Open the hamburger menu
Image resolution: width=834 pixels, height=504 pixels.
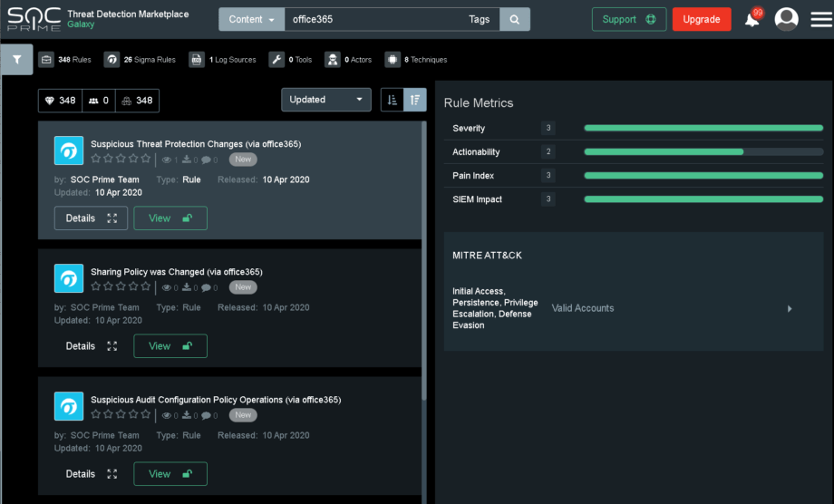821,20
